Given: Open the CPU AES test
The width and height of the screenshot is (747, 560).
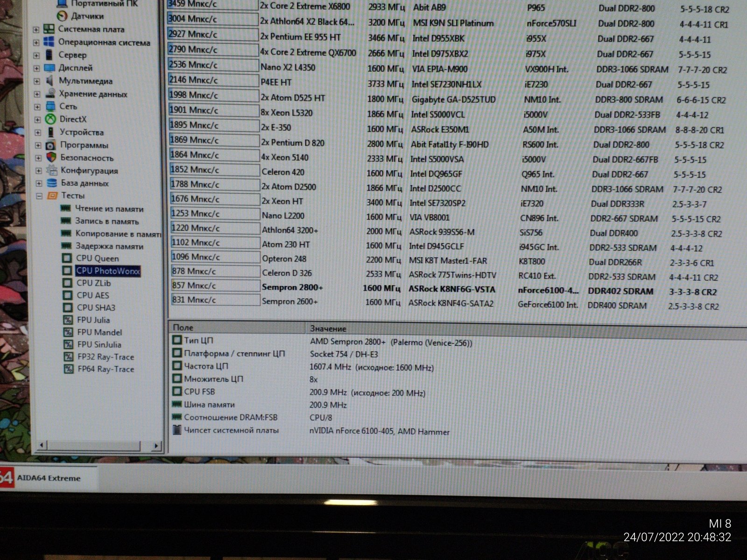Looking at the screenshot, I should (93, 295).
